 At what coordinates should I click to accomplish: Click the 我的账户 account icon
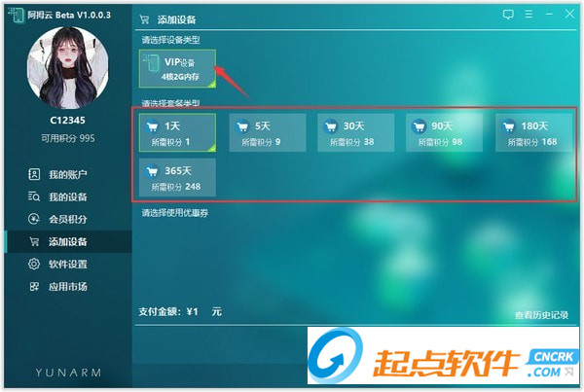pyautogui.click(x=34, y=174)
